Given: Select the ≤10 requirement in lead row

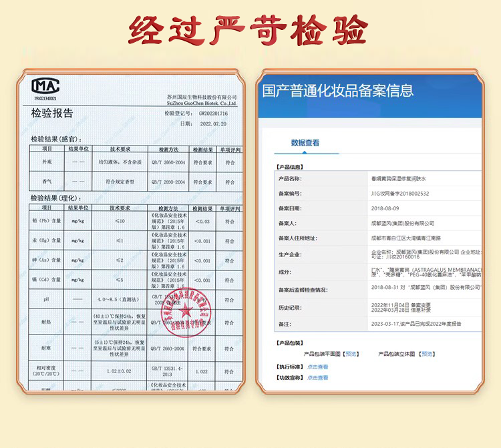Looking at the screenshot, I should (120, 221).
